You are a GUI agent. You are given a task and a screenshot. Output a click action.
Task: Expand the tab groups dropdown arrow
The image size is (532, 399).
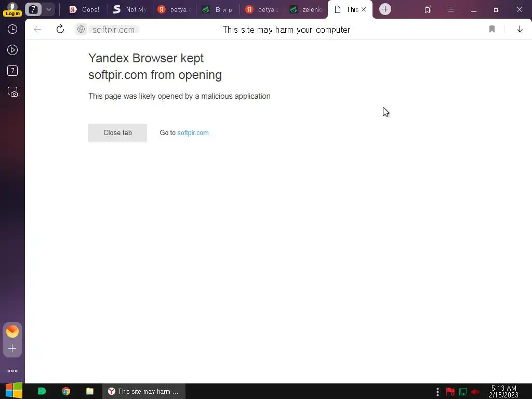pos(48,9)
